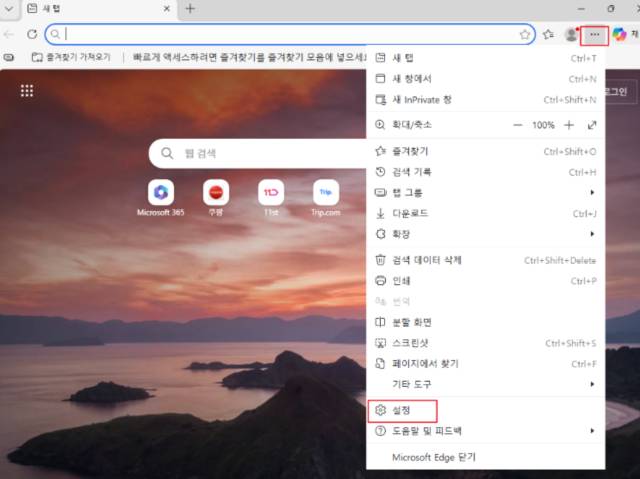The height and width of the screenshot is (479, 640).
Task: Choose 검색 데이터 삭제 menu item
Action: coord(486,260)
